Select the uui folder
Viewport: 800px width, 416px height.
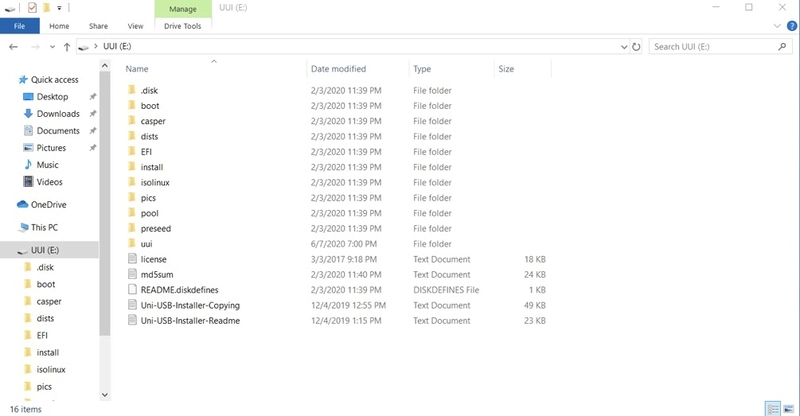[146, 243]
